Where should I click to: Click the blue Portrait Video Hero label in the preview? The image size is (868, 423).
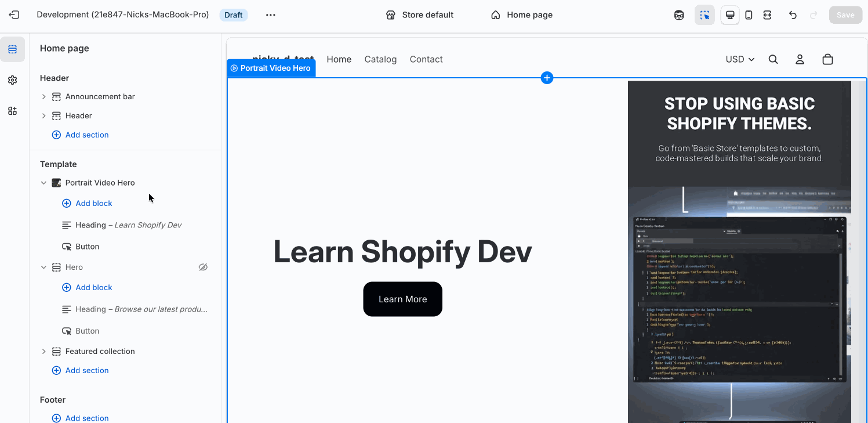pyautogui.click(x=271, y=68)
